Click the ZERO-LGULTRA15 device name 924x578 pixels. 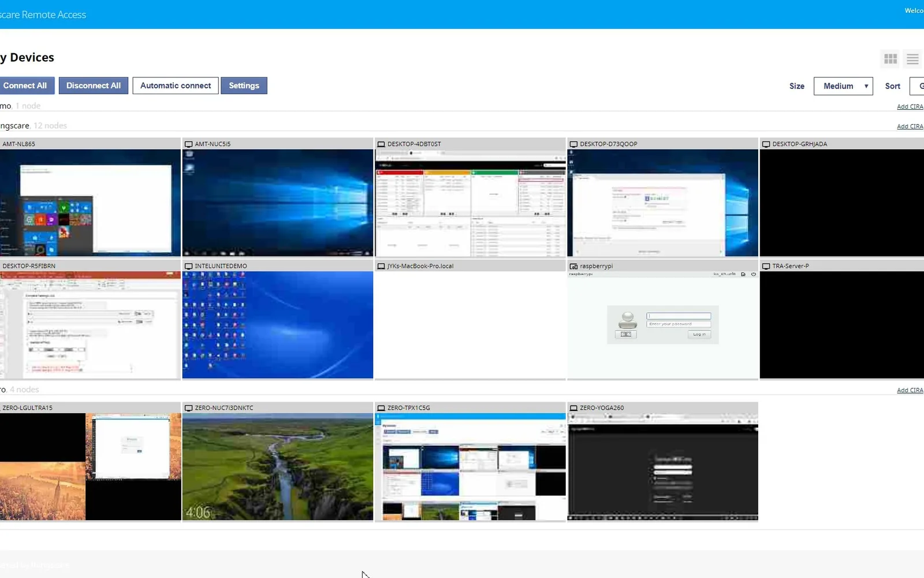click(x=27, y=407)
